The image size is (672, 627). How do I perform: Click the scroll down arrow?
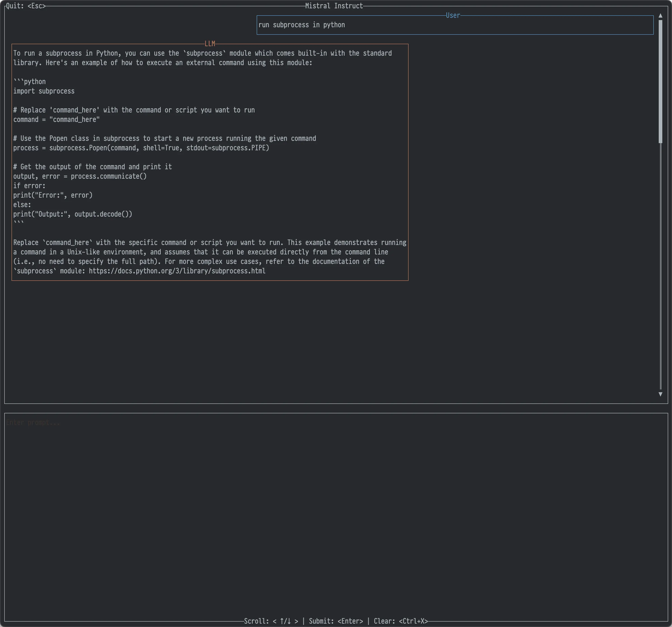pos(660,394)
